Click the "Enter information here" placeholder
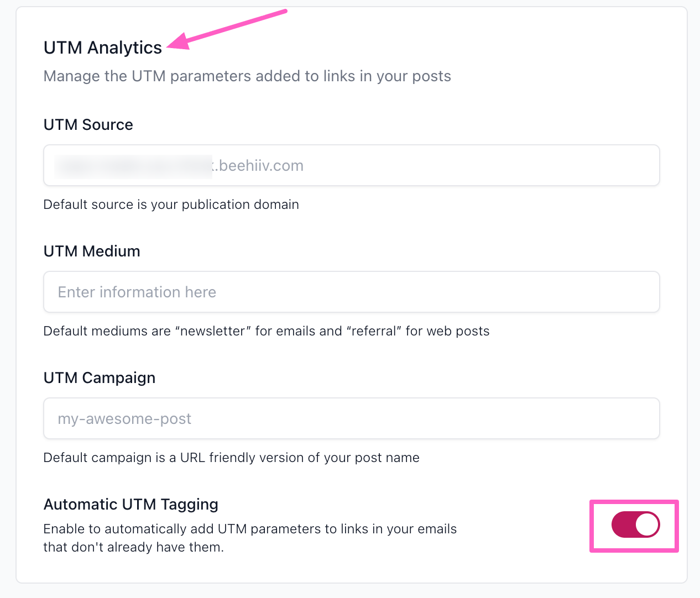 point(137,292)
